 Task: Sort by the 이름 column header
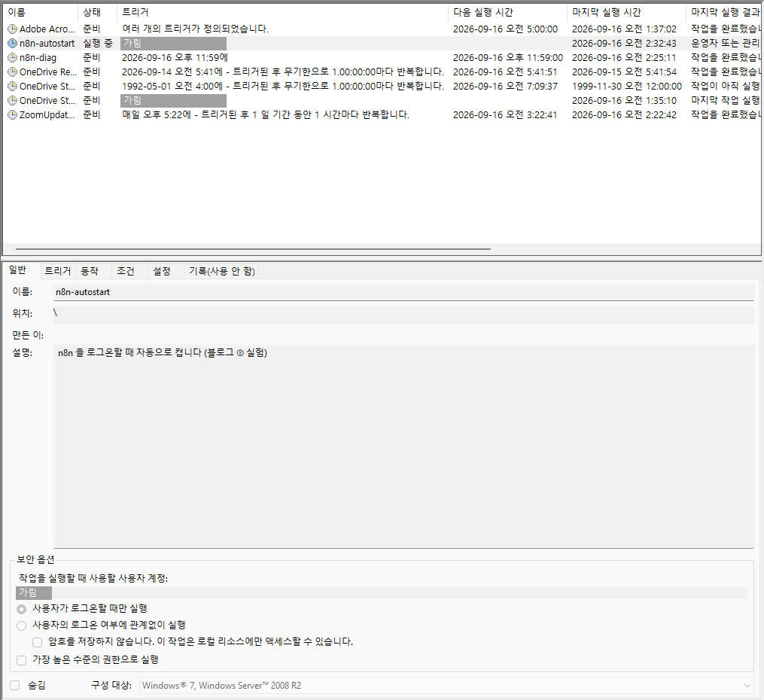pyautogui.click(x=41, y=12)
